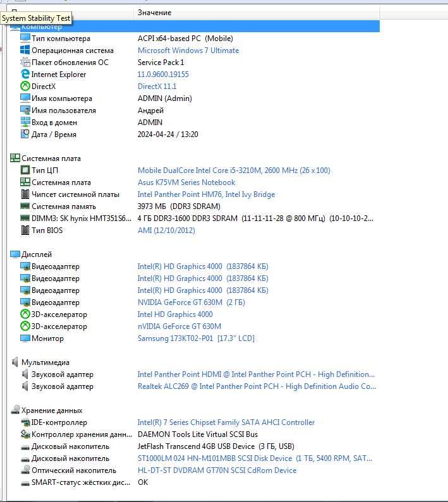Open the Intel HD Graphics 4000 3D accelerator link
This screenshot has width=448, height=502.
[175, 314]
